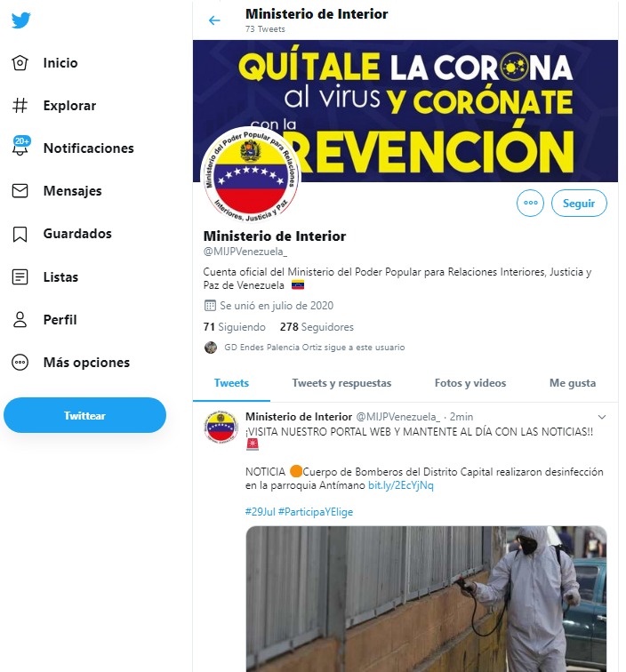Screen dimensions: 626x672
Task: Open Inicio home icon
Action: (x=20, y=62)
